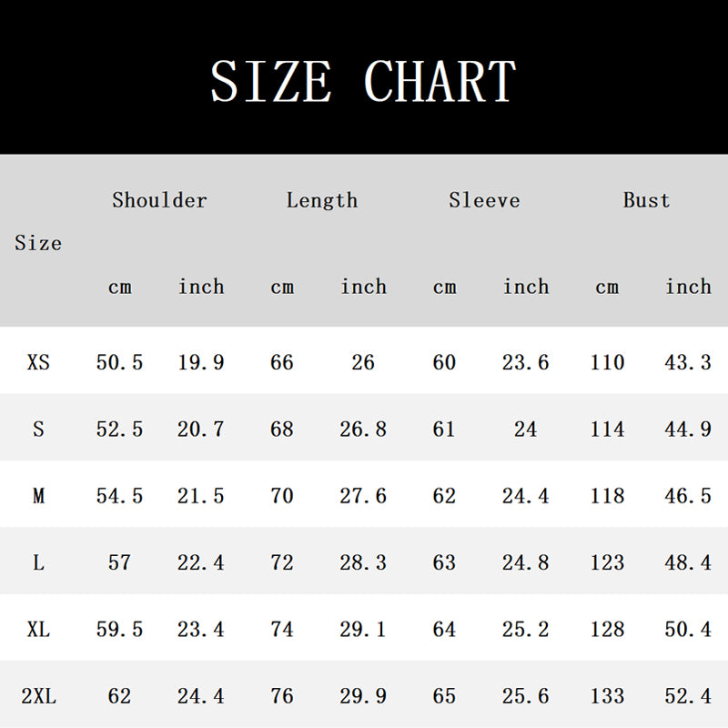
Task: Click the L bust value 48.4 inch
Action: click(688, 562)
